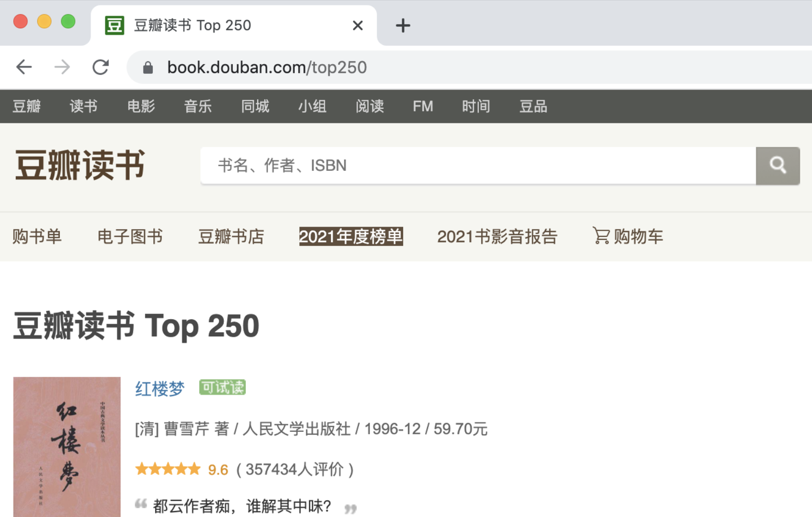Screen dimensions: 812x517
Task: Click the browser forward arrow
Action: [x=62, y=67]
